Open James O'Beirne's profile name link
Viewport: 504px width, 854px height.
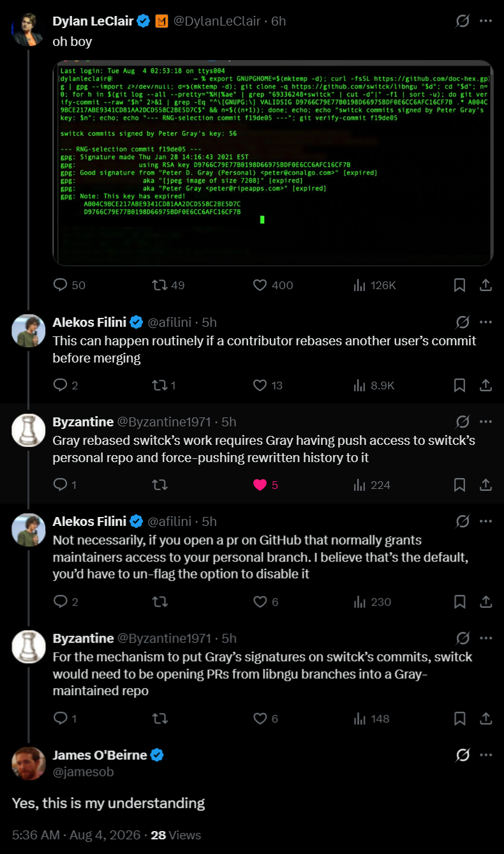(x=100, y=755)
